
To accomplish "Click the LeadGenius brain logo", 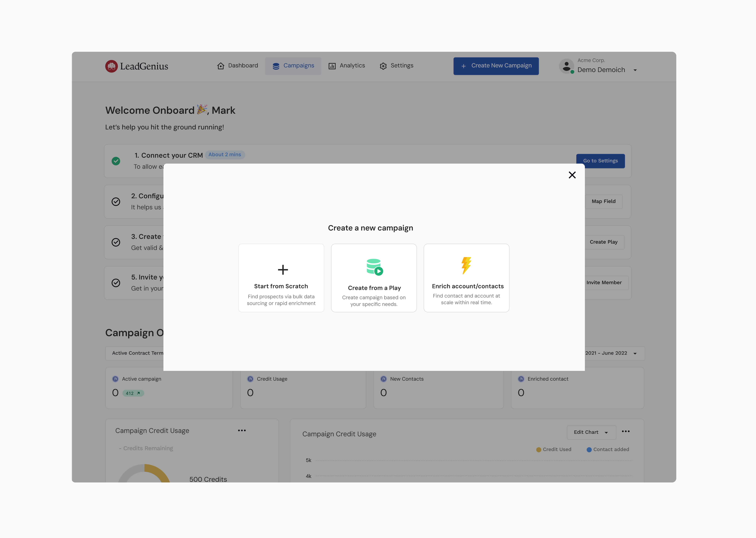I will click(x=111, y=66).
